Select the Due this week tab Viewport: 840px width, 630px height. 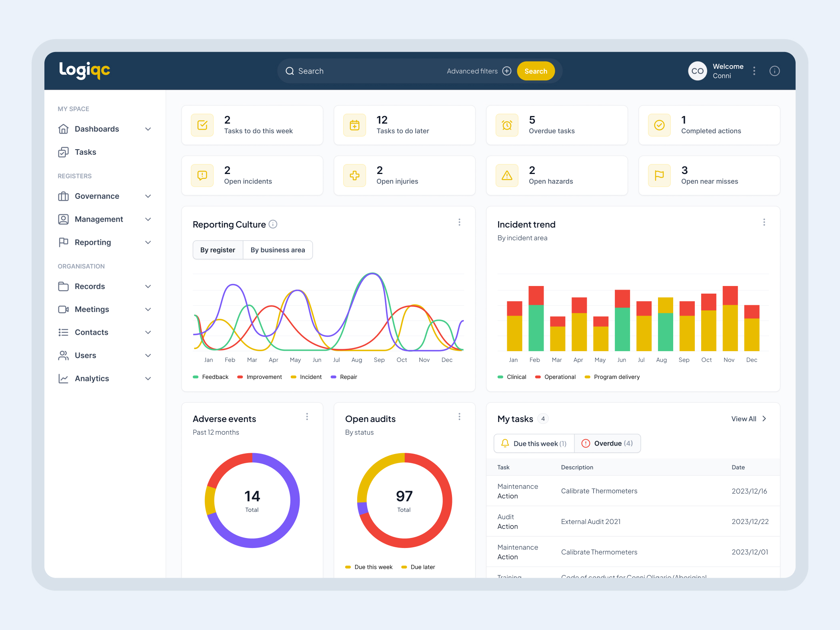click(534, 443)
